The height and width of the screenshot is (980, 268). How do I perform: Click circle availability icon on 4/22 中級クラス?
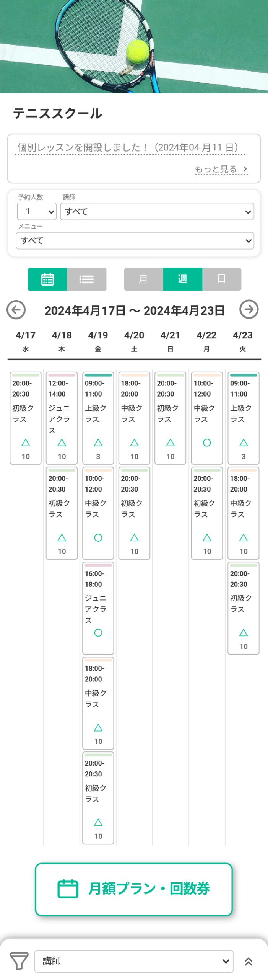point(207,443)
